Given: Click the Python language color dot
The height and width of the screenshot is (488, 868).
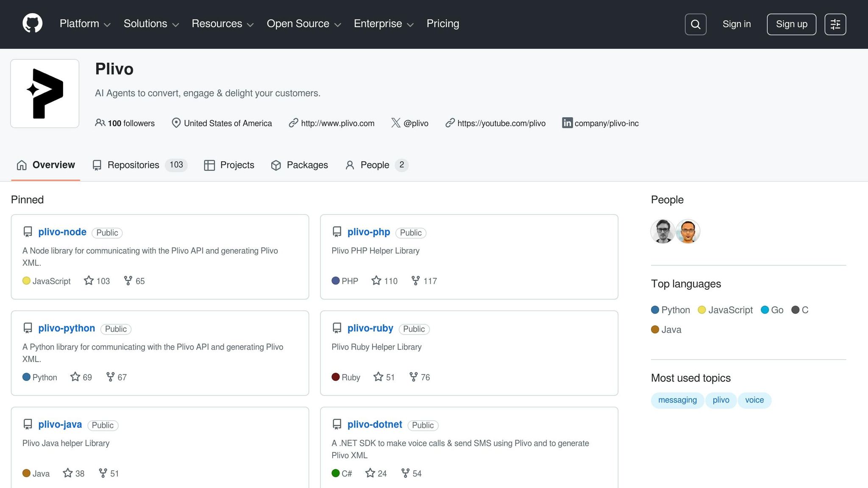Looking at the screenshot, I should pos(655,310).
